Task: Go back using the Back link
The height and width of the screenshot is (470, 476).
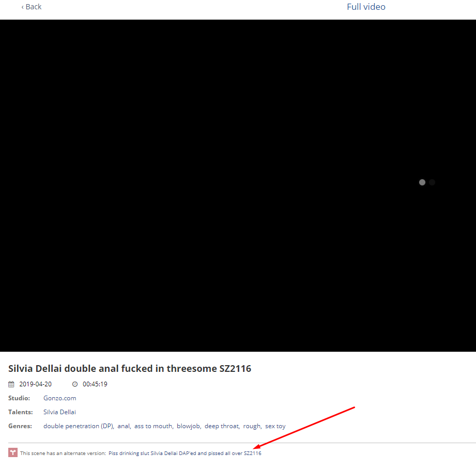Action: point(31,7)
